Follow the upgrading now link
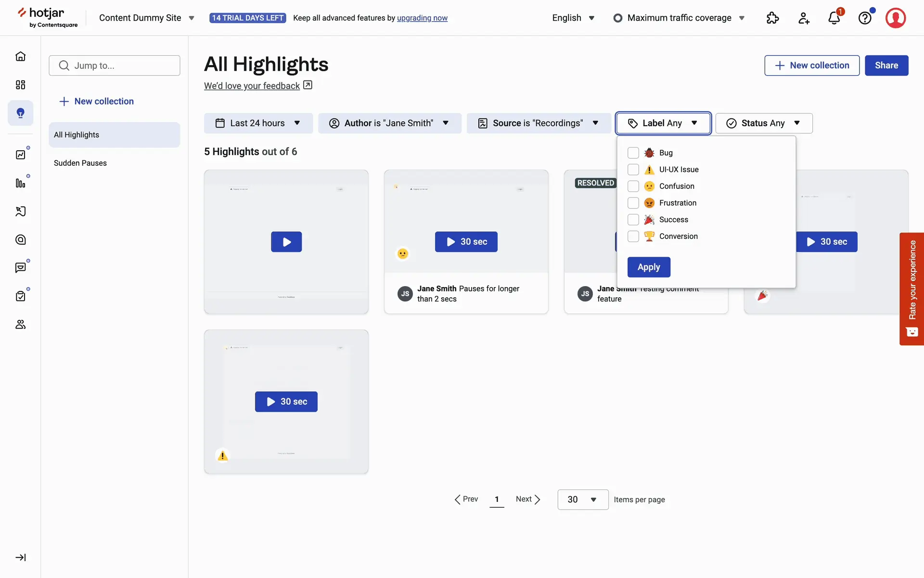 click(x=422, y=18)
